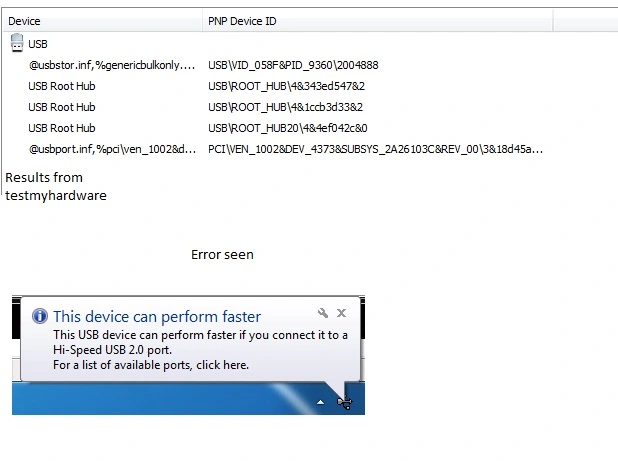Click the blue info icon in balloon

[40, 316]
